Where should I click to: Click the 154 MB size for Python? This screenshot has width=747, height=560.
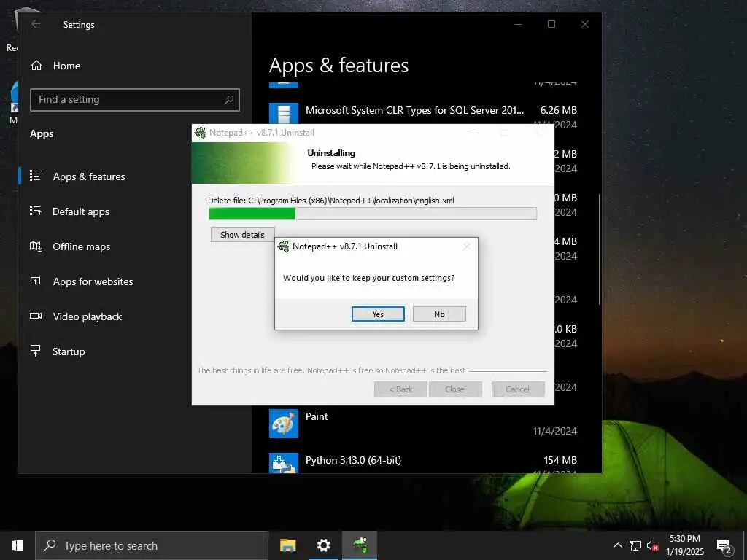(x=560, y=460)
